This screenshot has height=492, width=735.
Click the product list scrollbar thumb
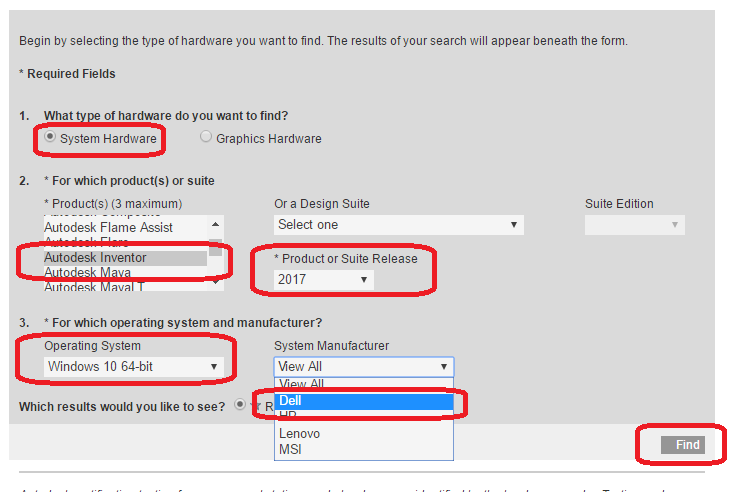click(x=215, y=247)
